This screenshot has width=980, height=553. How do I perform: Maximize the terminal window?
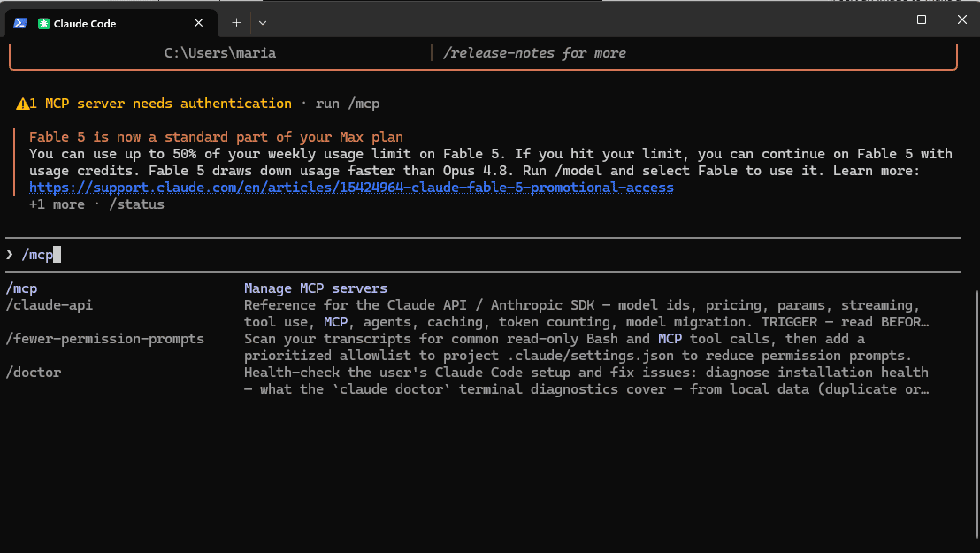coord(922,19)
